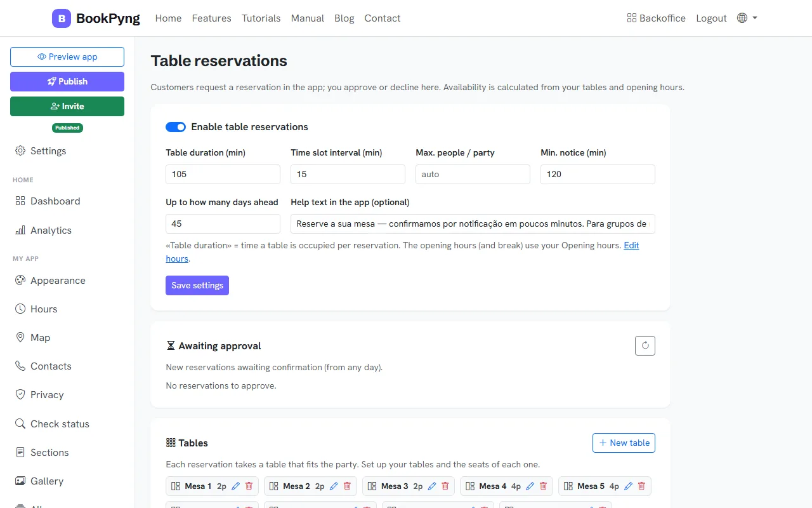Open Contacts in the sidebar

pyautogui.click(x=67, y=366)
